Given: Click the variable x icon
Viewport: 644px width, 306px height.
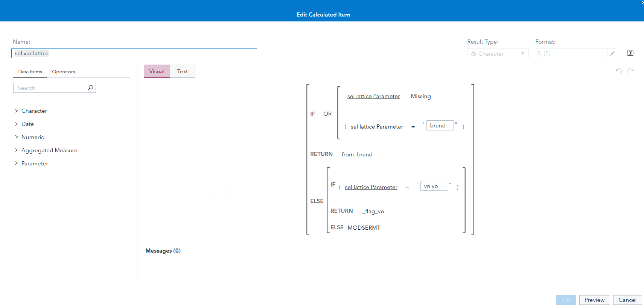Looking at the screenshot, I should click(630, 53).
